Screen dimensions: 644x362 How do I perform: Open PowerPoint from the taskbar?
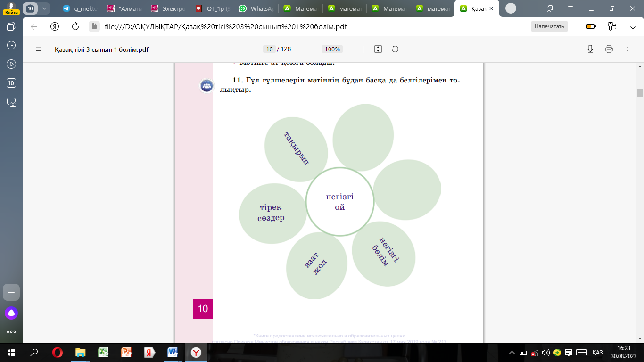(x=126, y=352)
